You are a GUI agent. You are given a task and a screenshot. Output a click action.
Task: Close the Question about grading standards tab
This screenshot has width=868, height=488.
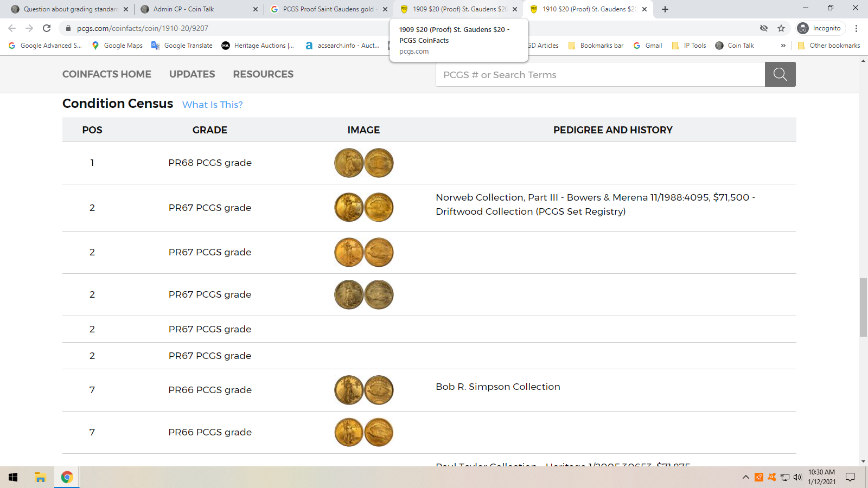pyautogui.click(x=126, y=9)
